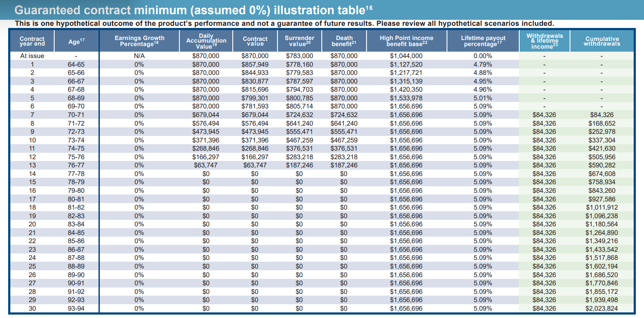Click the $1,044,000 High Point benefit base cell
This screenshot has width=644, height=318.
406,56
